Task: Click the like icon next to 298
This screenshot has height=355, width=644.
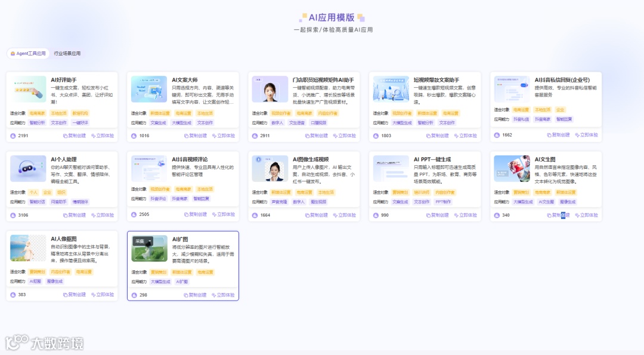Action: (x=134, y=295)
